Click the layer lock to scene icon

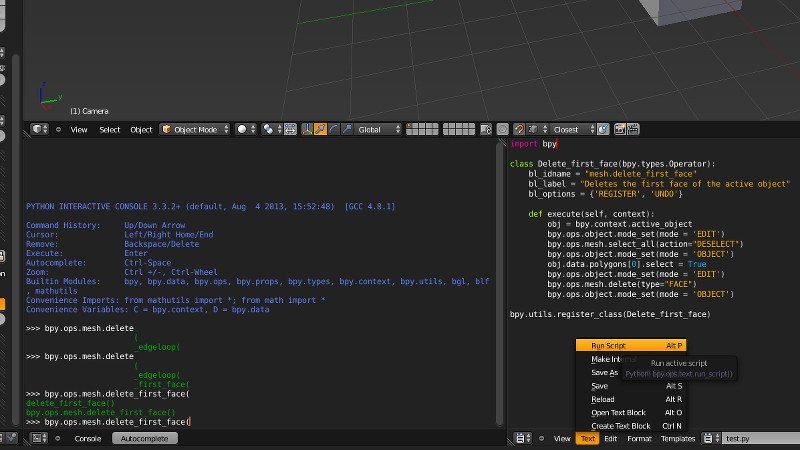pos(486,130)
